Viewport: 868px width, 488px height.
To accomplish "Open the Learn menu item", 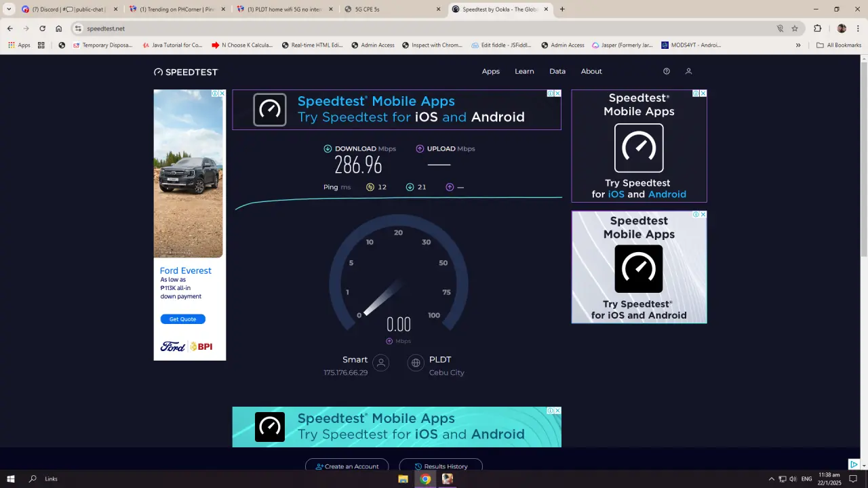I will tap(524, 71).
